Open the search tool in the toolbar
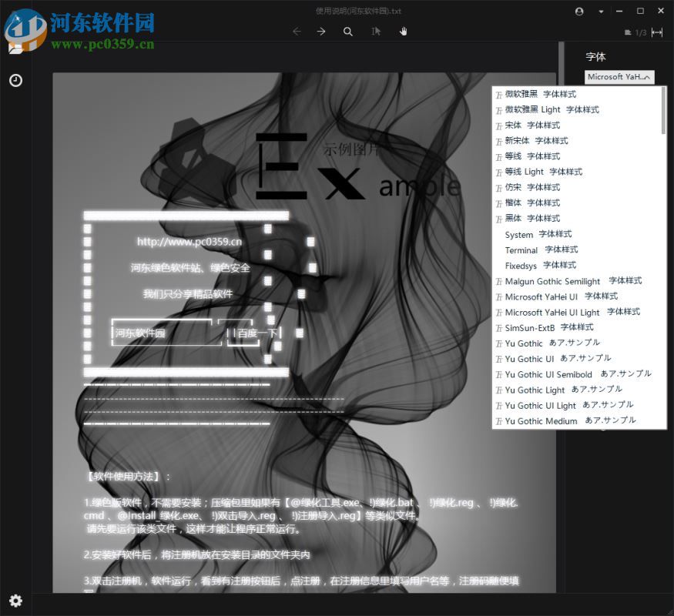Viewport: 674px width, 616px height. tap(348, 32)
